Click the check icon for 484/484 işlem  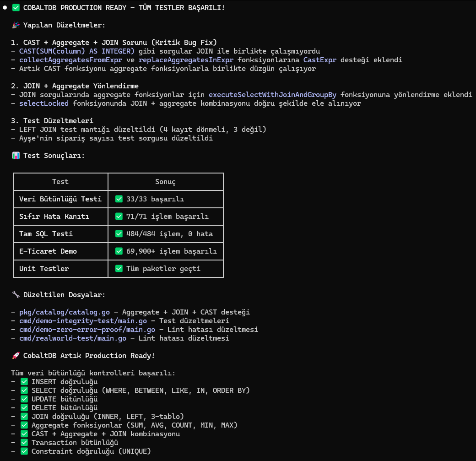click(x=119, y=233)
